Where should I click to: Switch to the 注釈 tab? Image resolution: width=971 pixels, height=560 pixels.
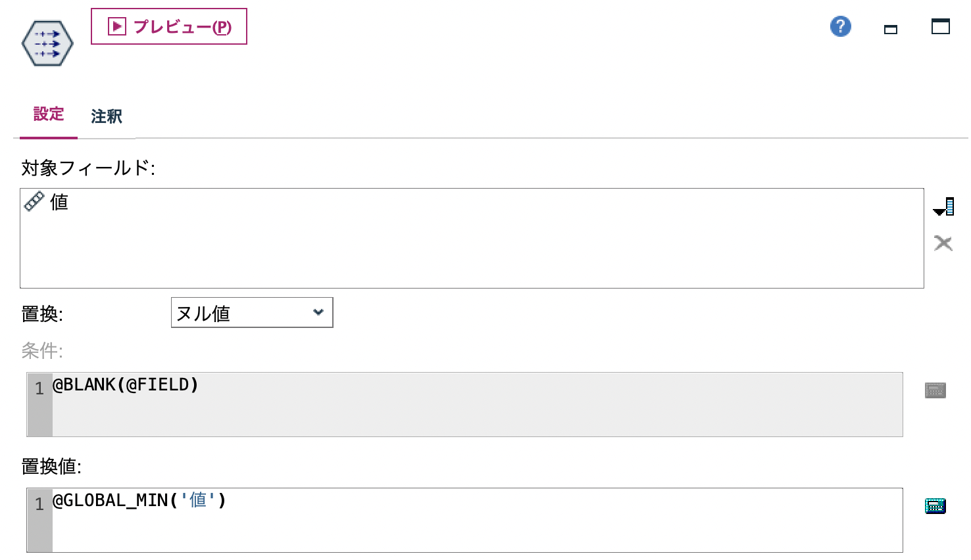click(107, 116)
